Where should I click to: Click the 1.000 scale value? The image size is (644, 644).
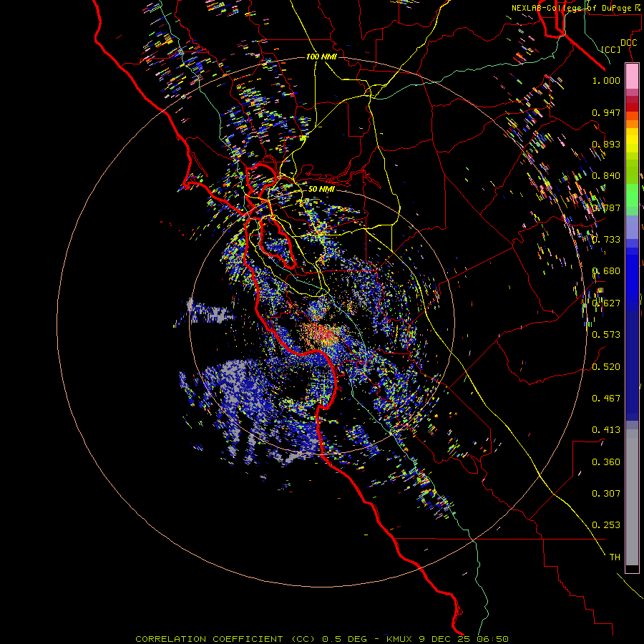(606, 81)
